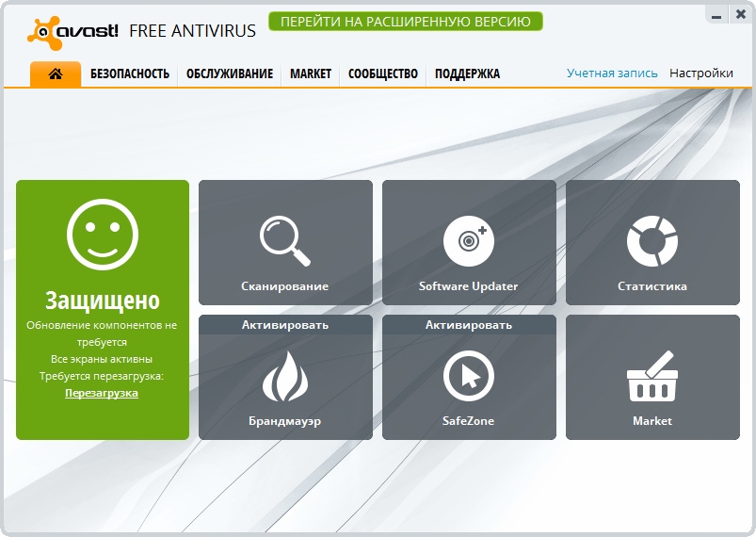Click the Home tab house icon

click(x=56, y=74)
